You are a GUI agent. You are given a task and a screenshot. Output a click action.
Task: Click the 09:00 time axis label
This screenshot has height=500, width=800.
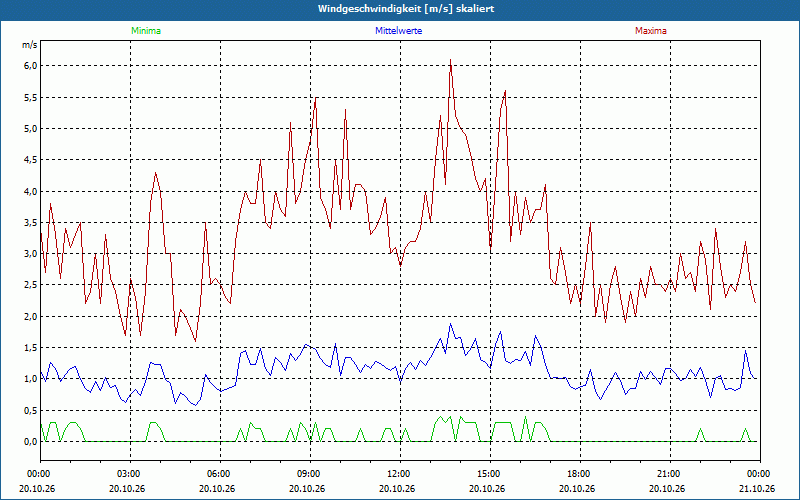click(310, 473)
